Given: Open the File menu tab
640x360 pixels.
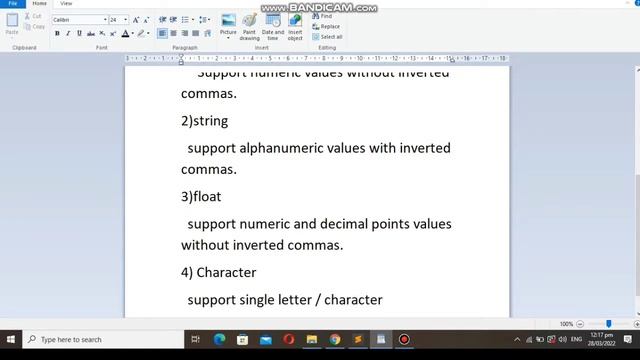Looking at the screenshot, I should pyautogui.click(x=13, y=3).
